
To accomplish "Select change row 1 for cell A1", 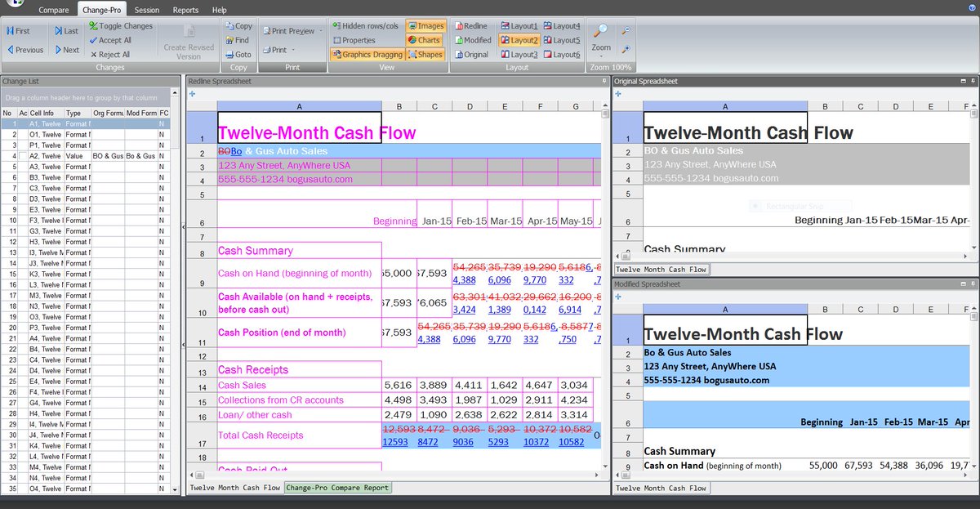I will click(x=86, y=123).
